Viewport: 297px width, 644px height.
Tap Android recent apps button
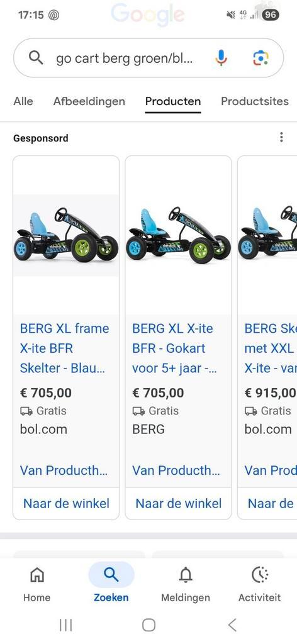click(65, 625)
